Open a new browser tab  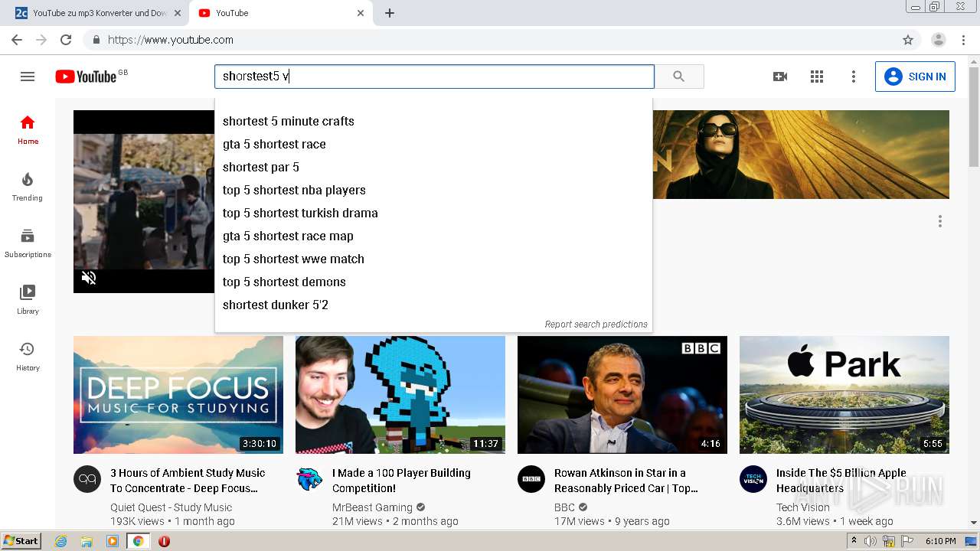(x=390, y=13)
